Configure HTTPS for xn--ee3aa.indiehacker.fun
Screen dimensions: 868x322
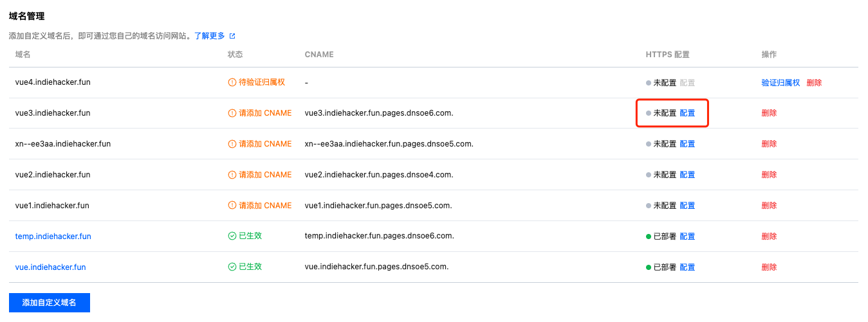click(x=687, y=144)
